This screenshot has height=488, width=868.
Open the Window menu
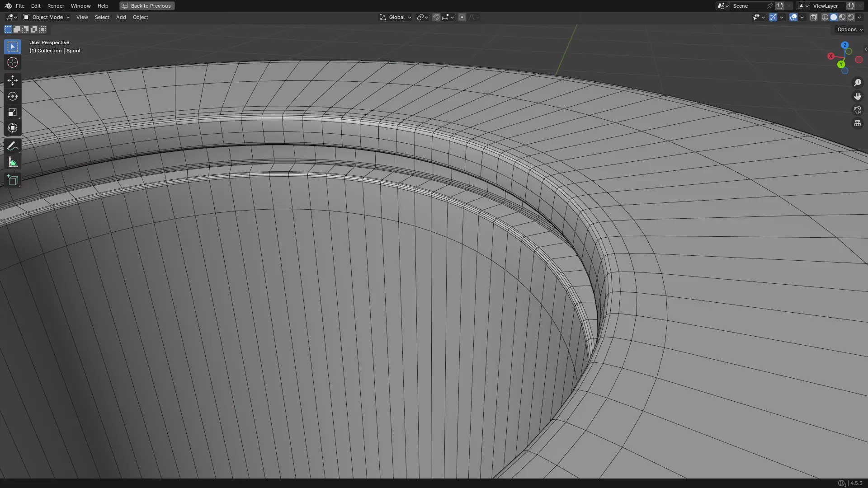click(x=80, y=6)
